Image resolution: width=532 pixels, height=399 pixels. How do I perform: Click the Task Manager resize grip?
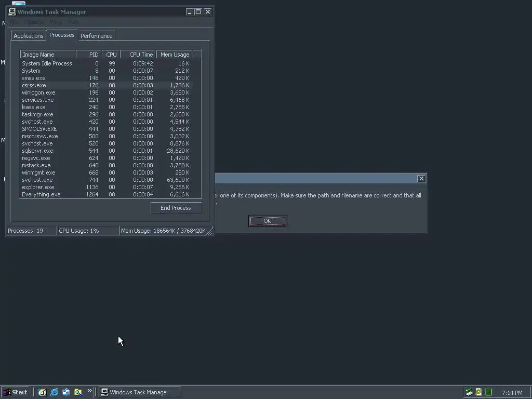coord(210,232)
